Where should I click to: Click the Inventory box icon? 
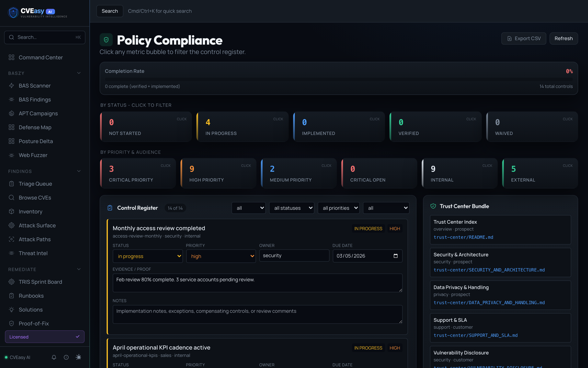(x=11, y=211)
